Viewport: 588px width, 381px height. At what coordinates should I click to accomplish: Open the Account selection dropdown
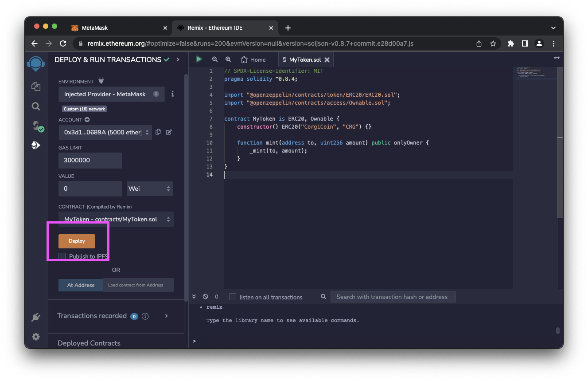tap(105, 132)
